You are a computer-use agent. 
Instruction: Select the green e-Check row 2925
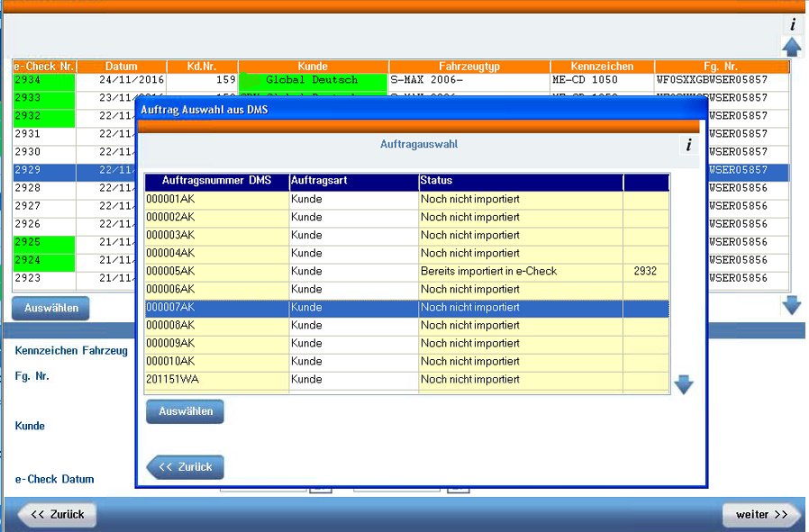41,242
